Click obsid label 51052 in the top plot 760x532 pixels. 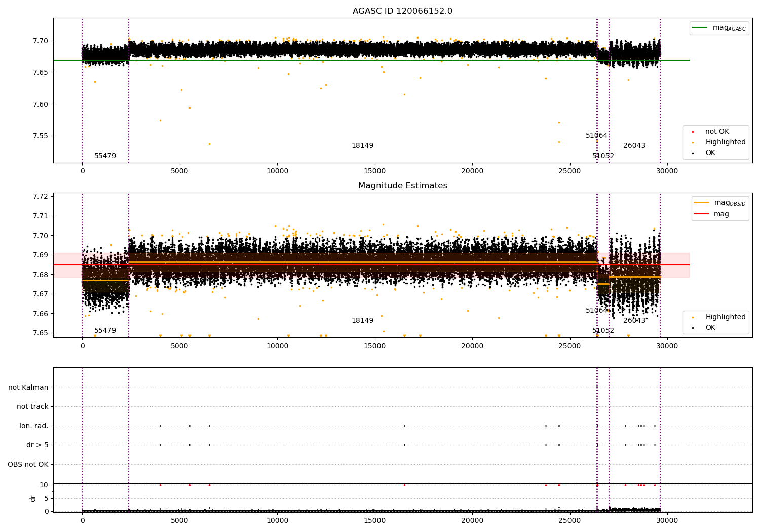click(x=603, y=156)
